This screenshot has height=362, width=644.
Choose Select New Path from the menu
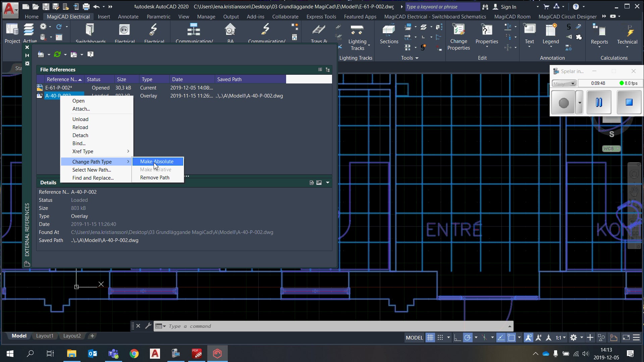(x=92, y=170)
